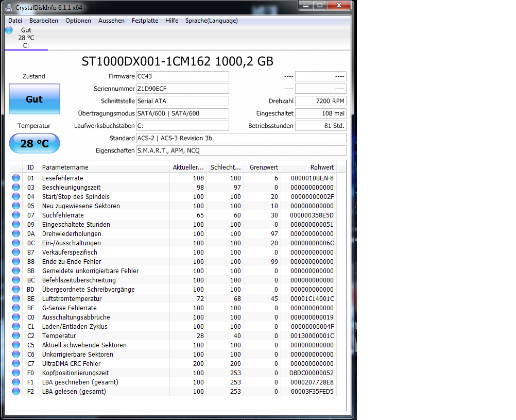Click raw value 000000358E5D
The height and width of the screenshot is (420, 516).
[312, 215]
